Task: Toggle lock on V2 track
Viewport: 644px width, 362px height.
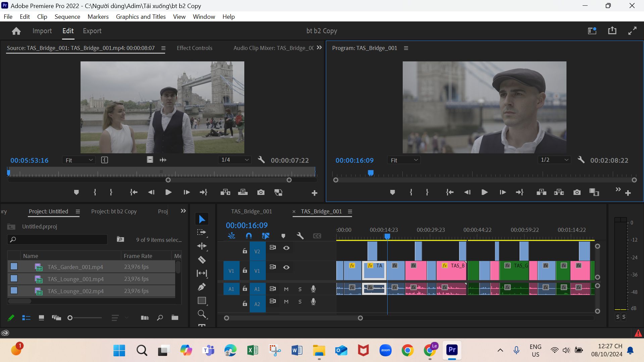Action: [x=245, y=251]
